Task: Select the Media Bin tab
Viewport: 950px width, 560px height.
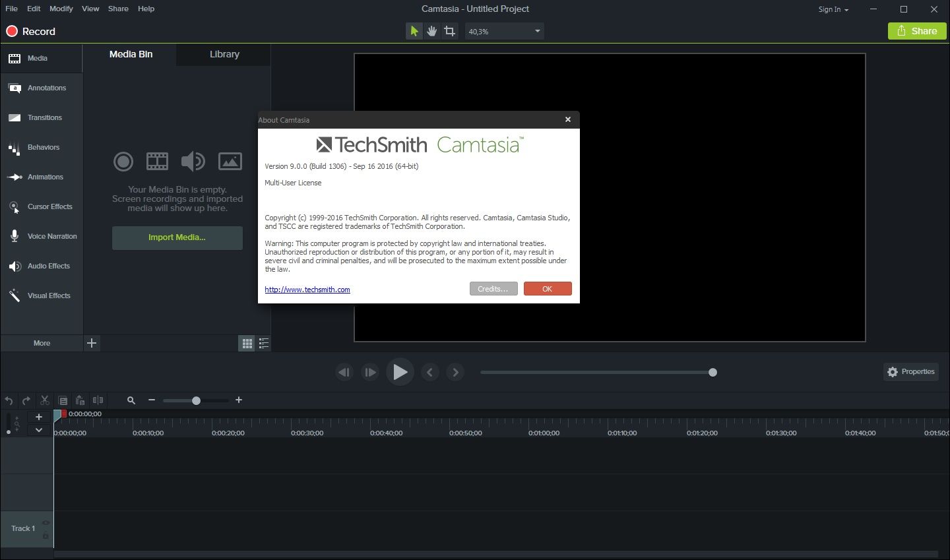Action: 131,55
